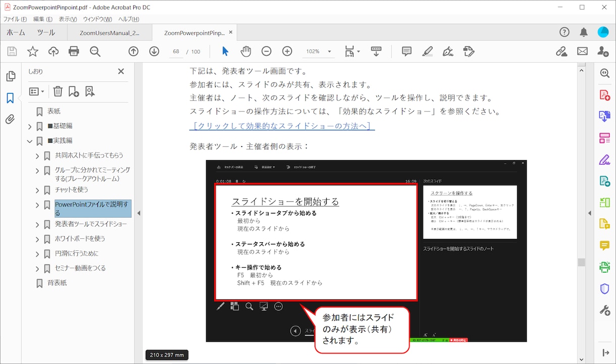Zoom out with the minus circle button

click(267, 51)
